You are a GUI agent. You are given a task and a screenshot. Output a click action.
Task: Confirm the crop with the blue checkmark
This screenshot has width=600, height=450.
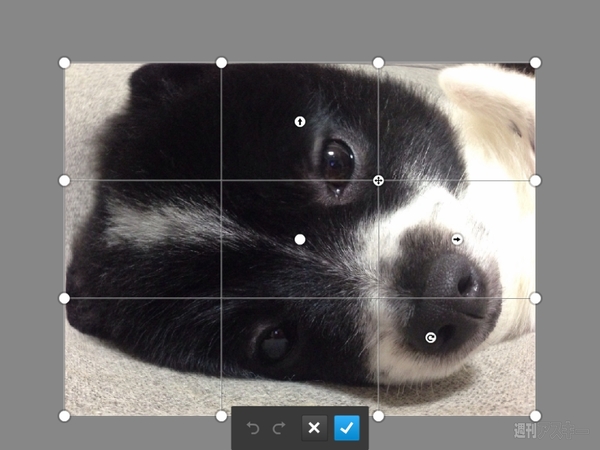point(347,428)
